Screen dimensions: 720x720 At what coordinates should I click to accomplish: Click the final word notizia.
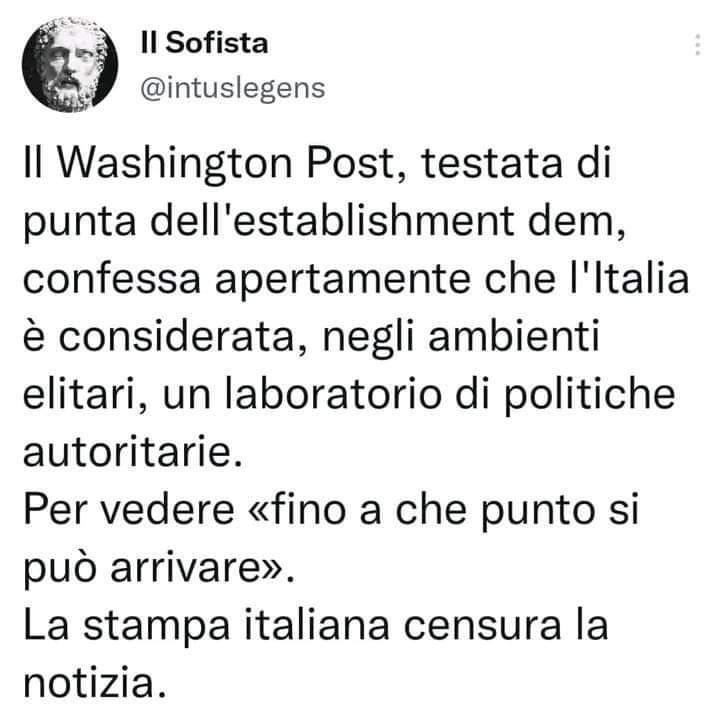[x=95, y=683]
